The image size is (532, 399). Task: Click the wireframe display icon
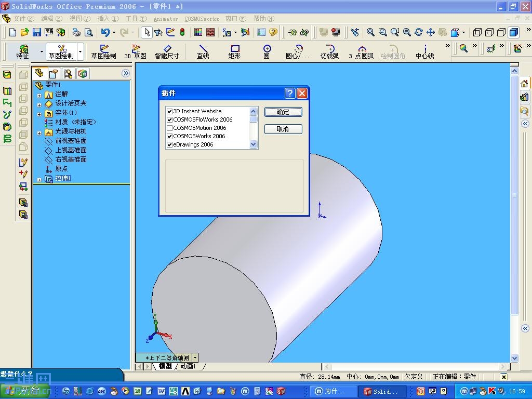tap(477, 32)
